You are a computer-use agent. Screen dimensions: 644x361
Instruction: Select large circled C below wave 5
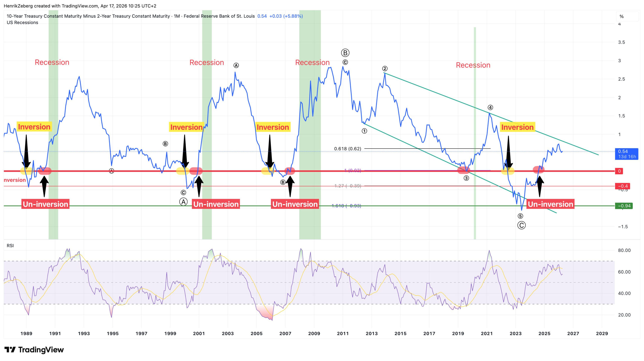point(521,225)
